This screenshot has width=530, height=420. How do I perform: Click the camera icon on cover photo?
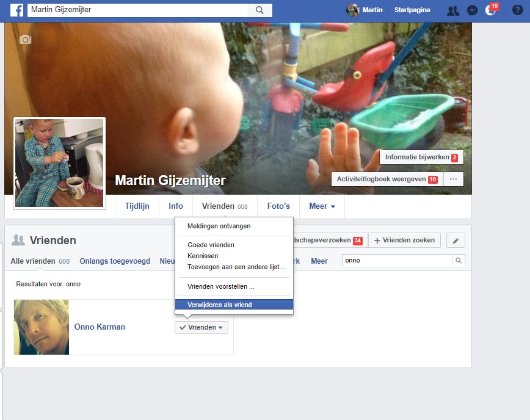[x=25, y=39]
